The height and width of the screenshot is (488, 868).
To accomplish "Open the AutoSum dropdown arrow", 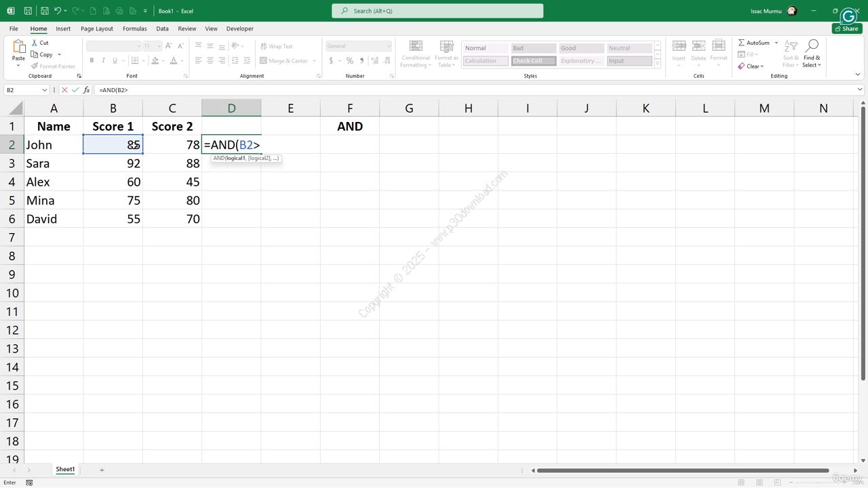I will click(776, 43).
